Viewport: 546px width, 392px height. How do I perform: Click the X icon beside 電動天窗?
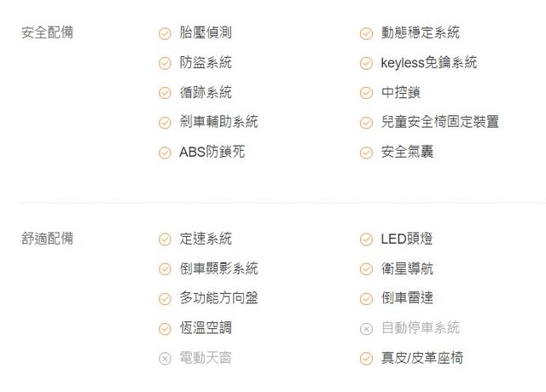(165, 359)
